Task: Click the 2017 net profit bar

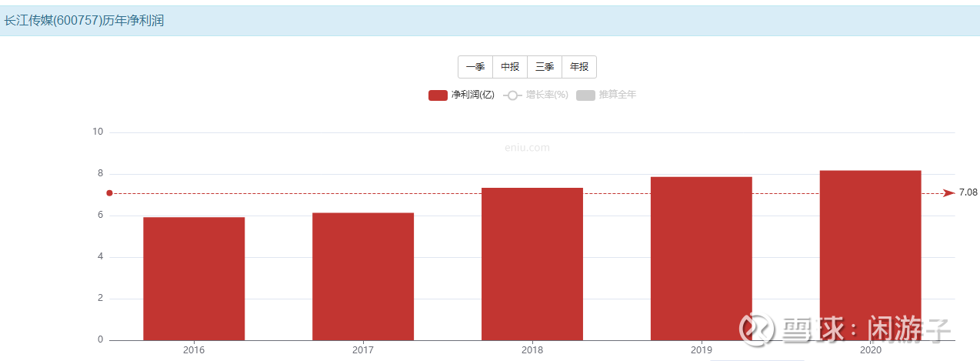Action: pyautogui.click(x=363, y=276)
